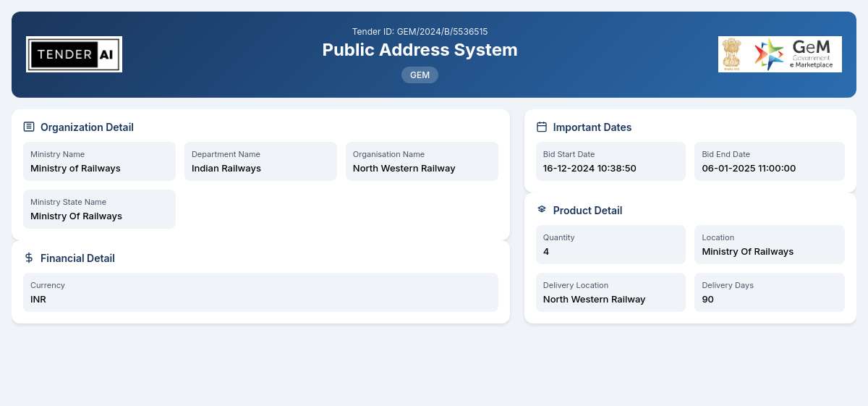This screenshot has width=868, height=406.
Task: Click the Product Detail layers icon
Action: coord(542,210)
